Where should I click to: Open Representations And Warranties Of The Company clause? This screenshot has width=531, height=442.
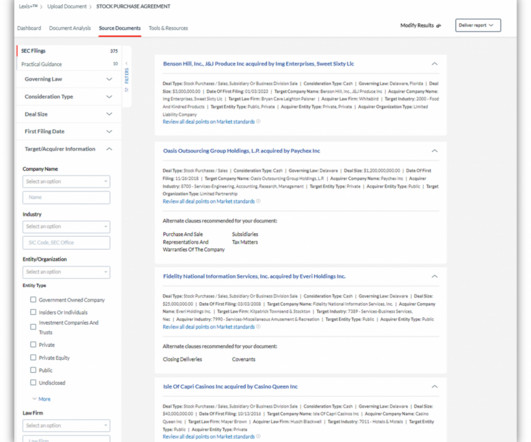click(194, 246)
